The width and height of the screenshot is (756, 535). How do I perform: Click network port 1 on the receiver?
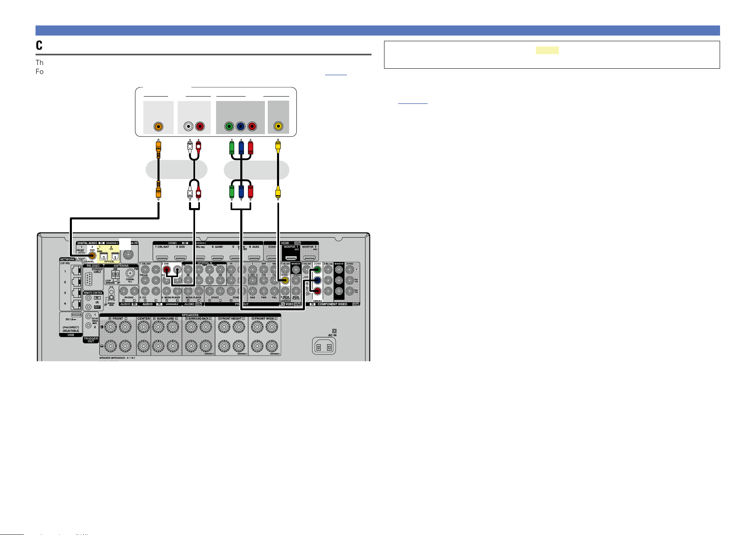pyautogui.click(x=76, y=271)
